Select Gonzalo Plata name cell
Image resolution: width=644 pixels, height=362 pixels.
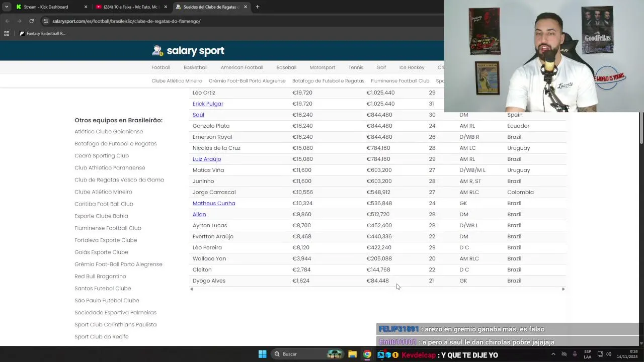click(x=211, y=126)
